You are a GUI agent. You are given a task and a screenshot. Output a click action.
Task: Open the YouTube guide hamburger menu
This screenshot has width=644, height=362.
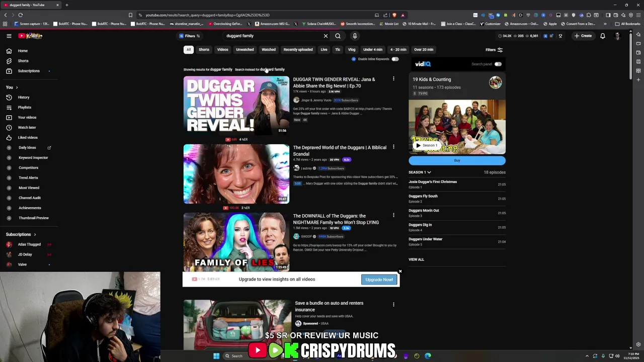(9, 36)
